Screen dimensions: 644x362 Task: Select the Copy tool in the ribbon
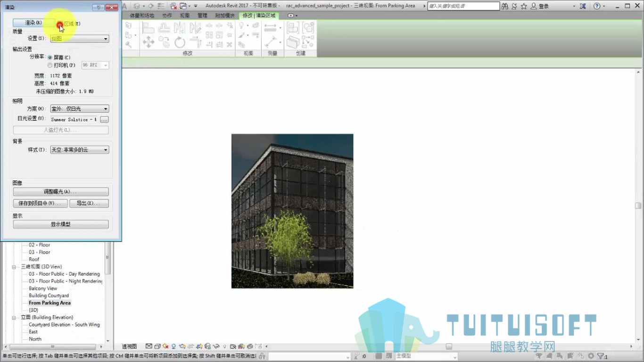164,42
